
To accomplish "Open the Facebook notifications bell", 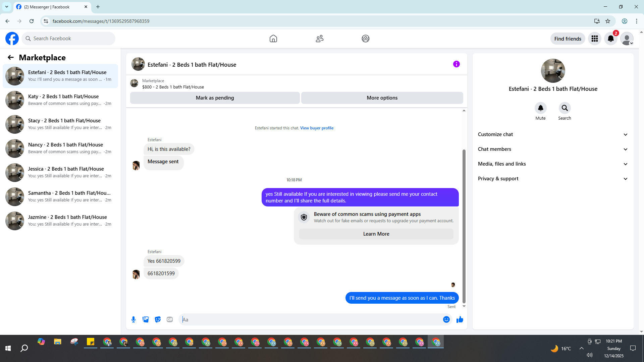I will coord(610,39).
